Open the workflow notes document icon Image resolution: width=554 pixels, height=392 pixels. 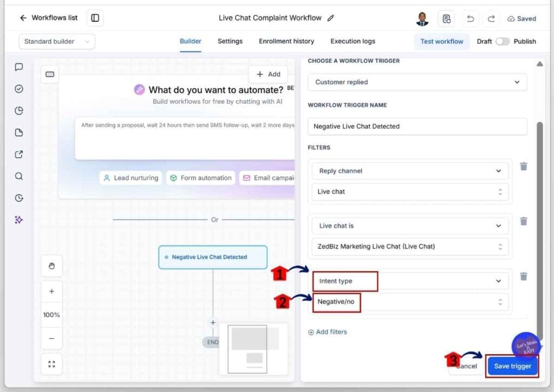click(446, 18)
